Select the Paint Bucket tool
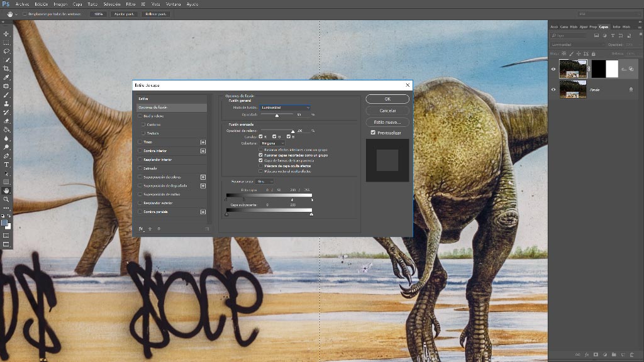The image size is (644, 362). (x=6, y=129)
